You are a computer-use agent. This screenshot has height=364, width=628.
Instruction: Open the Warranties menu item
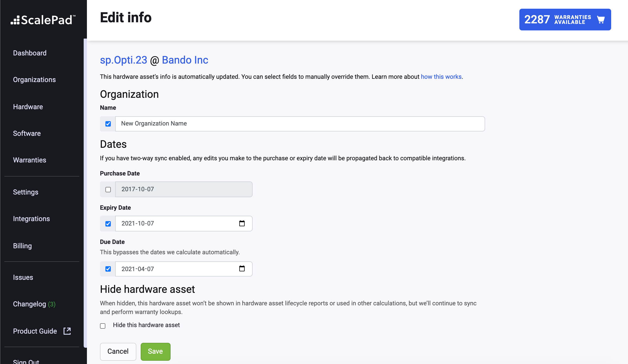point(30,160)
